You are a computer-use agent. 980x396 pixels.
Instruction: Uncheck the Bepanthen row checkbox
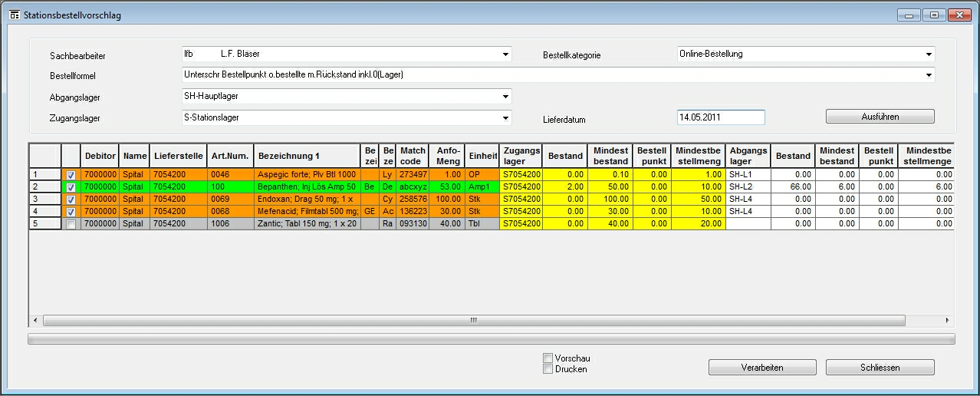[x=71, y=187]
